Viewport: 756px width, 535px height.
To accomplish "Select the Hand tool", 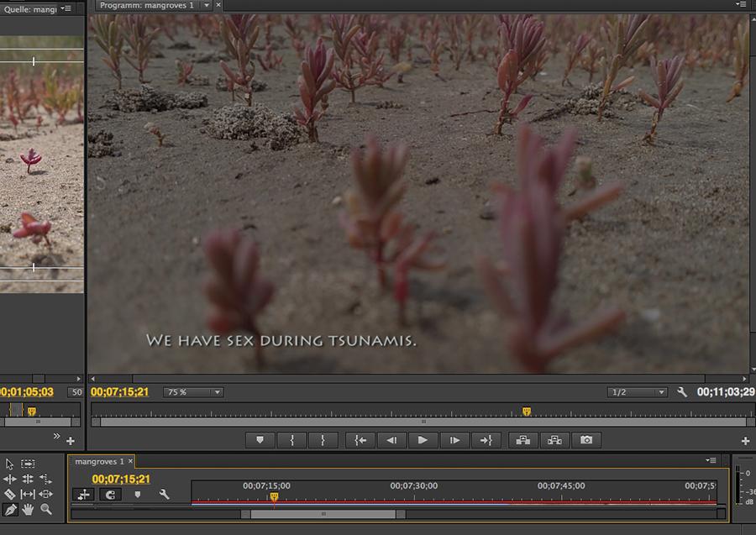I will pos(28,509).
